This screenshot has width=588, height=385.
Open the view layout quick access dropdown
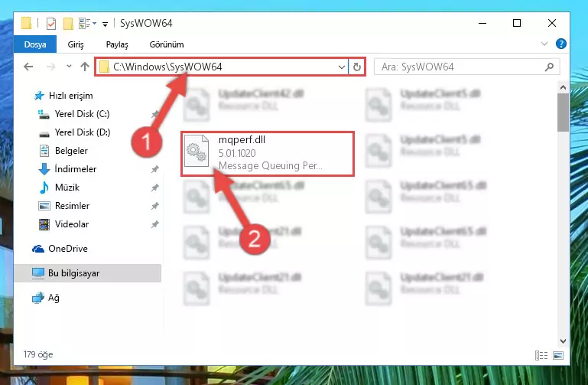(x=88, y=23)
